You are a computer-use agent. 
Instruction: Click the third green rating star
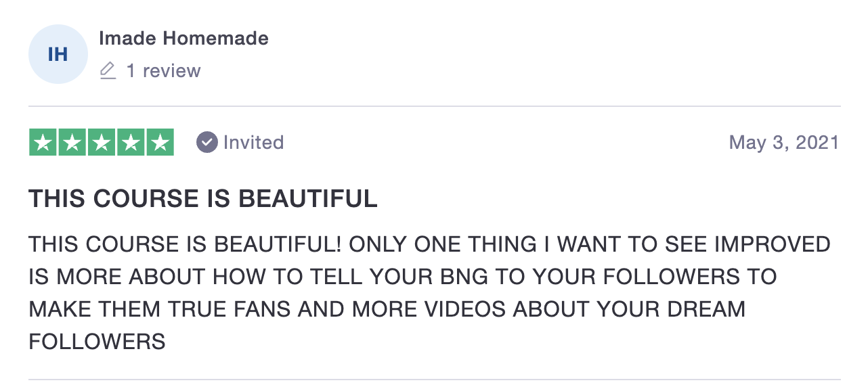pos(102,142)
